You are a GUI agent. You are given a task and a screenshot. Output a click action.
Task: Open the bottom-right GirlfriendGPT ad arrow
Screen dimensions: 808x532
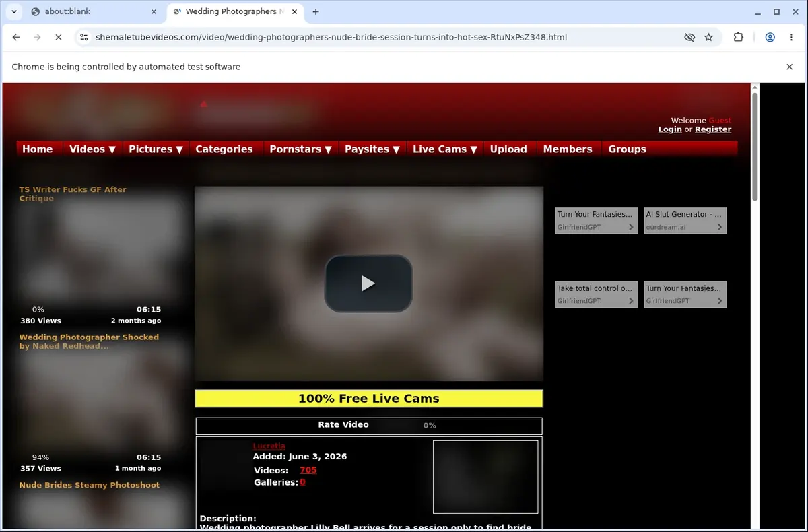(720, 301)
